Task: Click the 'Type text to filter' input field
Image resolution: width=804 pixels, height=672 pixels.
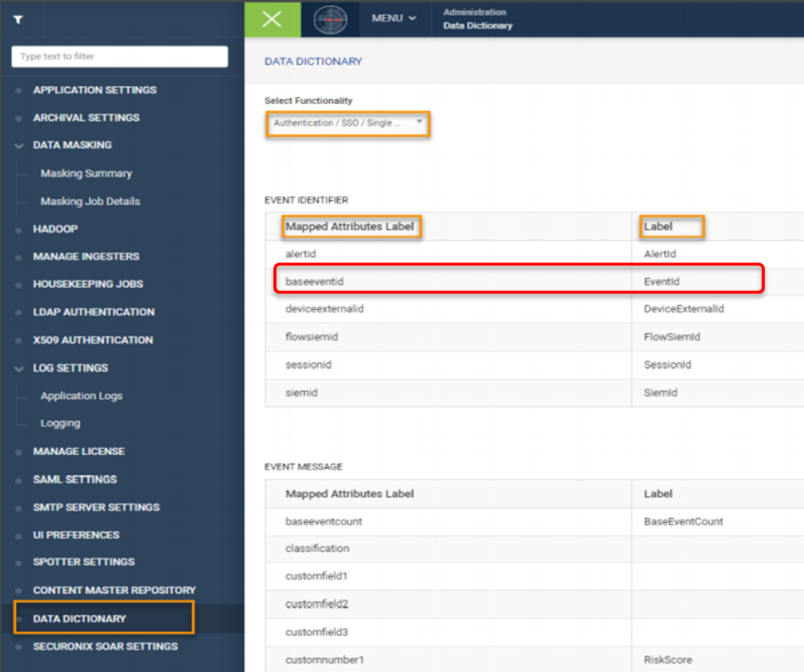Action: [x=119, y=57]
